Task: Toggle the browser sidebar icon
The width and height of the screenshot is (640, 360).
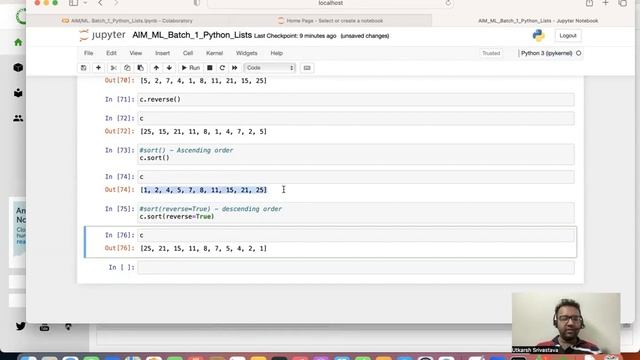Action: 73,3
